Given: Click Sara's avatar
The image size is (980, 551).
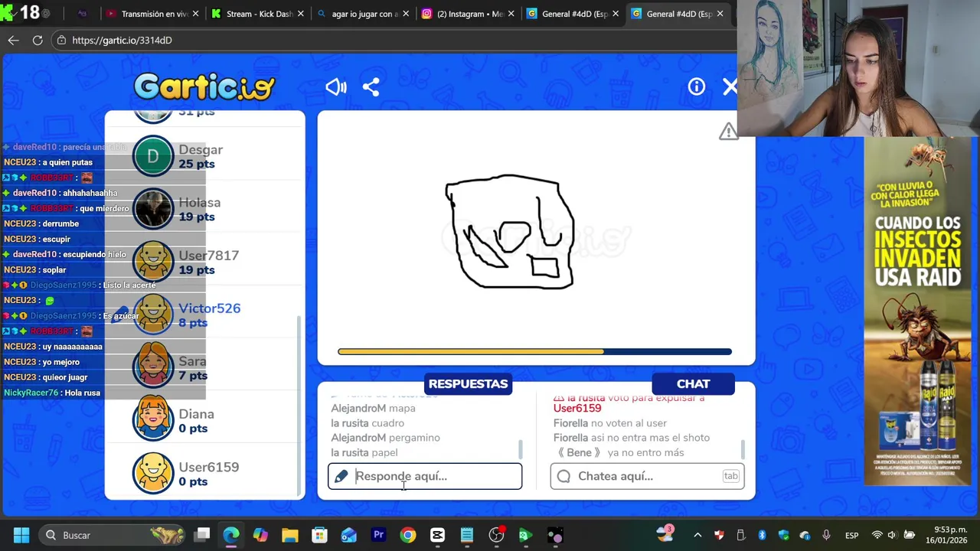Looking at the screenshot, I should [x=153, y=367].
